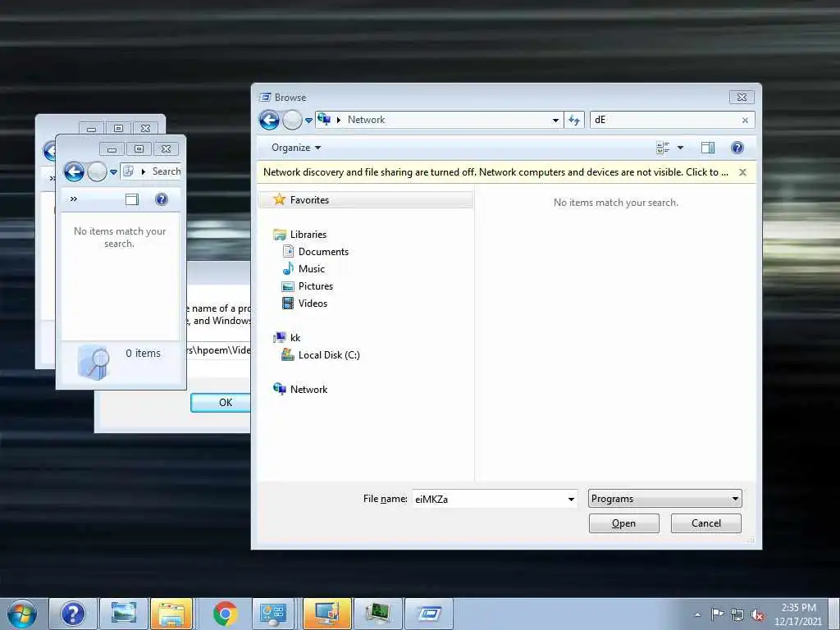Click the forward arrow in Browse dialog

(x=293, y=120)
